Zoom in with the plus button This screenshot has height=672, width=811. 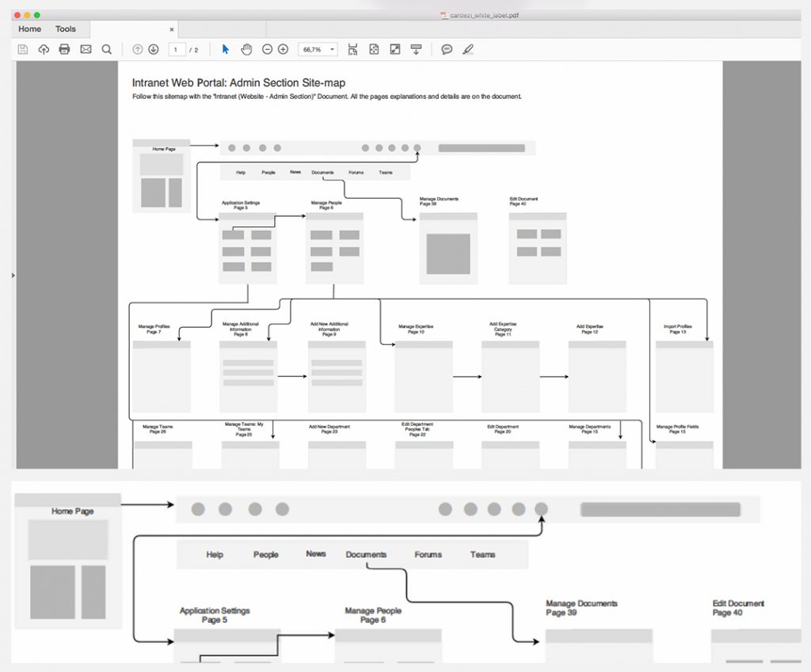(x=283, y=49)
